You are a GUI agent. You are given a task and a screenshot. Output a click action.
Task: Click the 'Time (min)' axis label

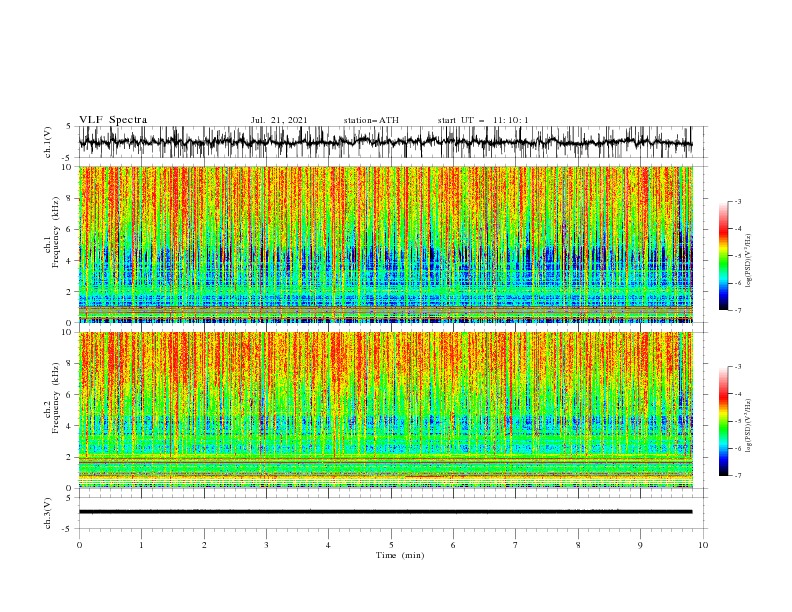coord(400,555)
